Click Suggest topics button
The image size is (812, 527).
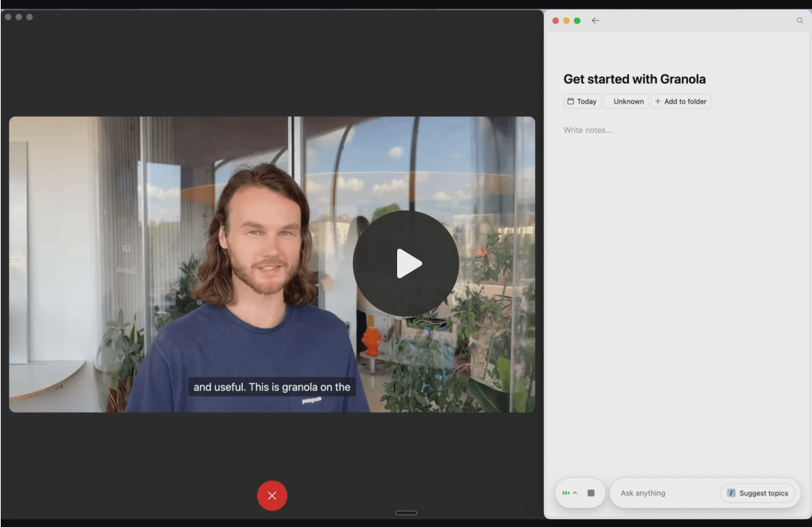(x=757, y=493)
